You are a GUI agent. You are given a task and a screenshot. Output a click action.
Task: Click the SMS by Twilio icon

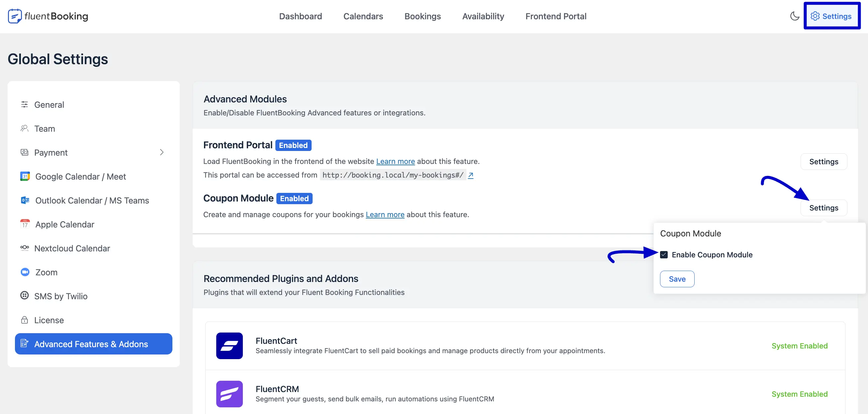tap(25, 296)
